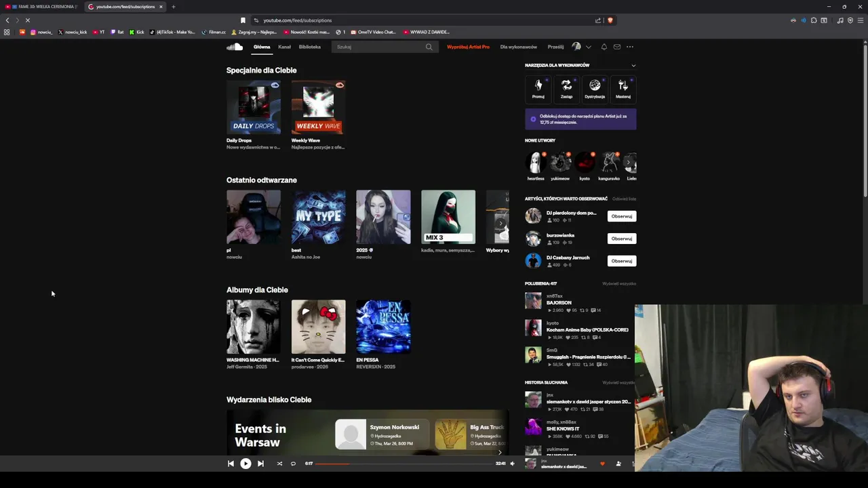Open the messages envelope
The height and width of the screenshot is (488, 868).
click(x=617, y=47)
